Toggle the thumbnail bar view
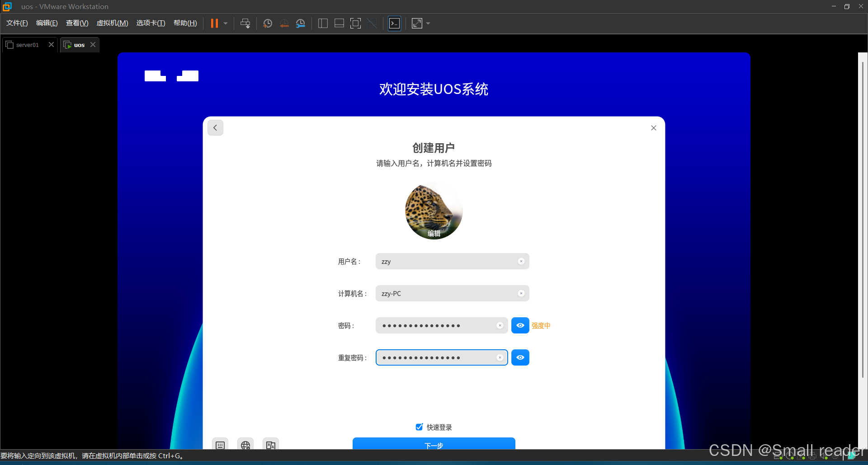Viewport: 868px width, 465px height. pyautogui.click(x=339, y=23)
